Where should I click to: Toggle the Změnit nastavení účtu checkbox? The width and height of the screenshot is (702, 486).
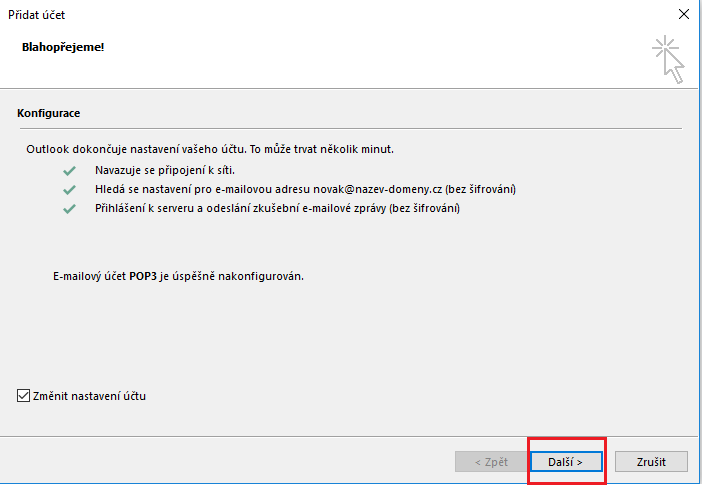coord(24,396)
